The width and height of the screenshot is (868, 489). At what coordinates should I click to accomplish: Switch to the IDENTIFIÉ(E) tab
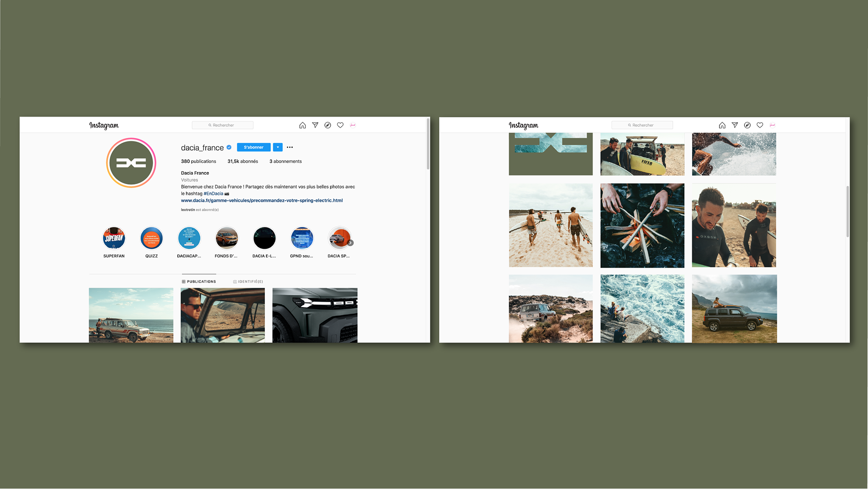click(248, 281)
